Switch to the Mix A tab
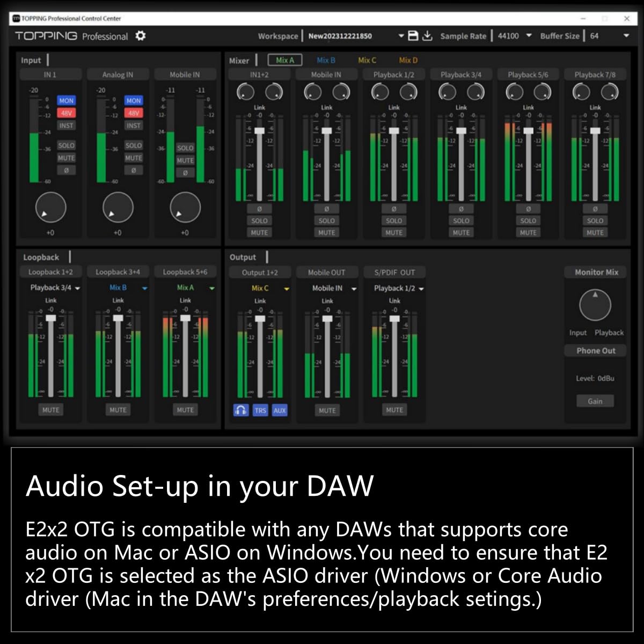This screenshot has height=644, width=644. [x=285, y=60]
